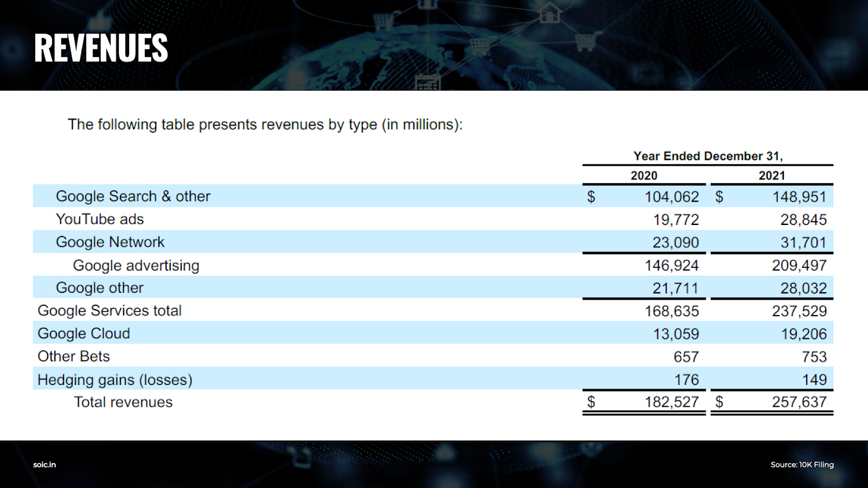Viewport: 868px width, 488px height.
Task: Click the value 28,032
Action: click(803, 288)
